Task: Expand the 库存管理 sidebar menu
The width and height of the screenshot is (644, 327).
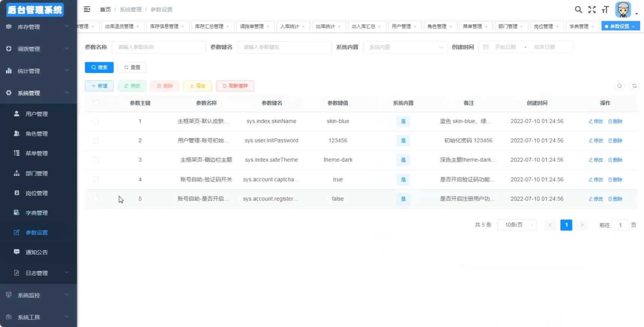Action: pos(37,27)
